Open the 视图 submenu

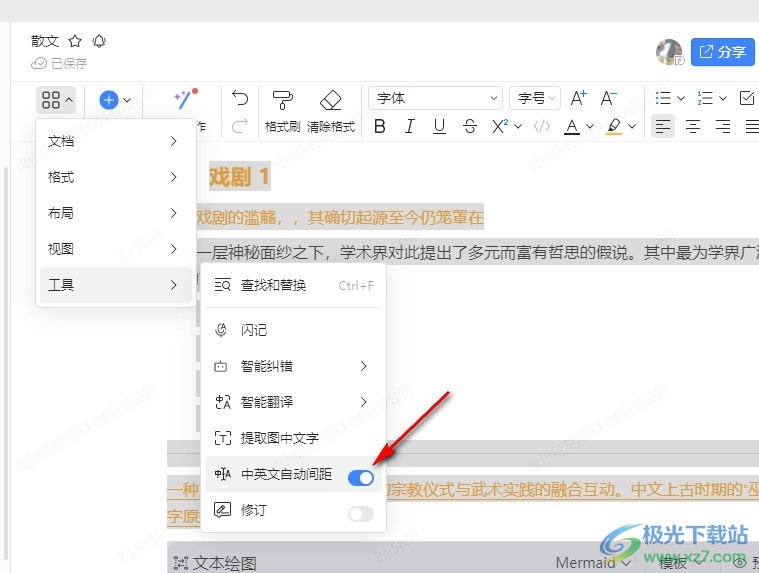pos(116,249)
